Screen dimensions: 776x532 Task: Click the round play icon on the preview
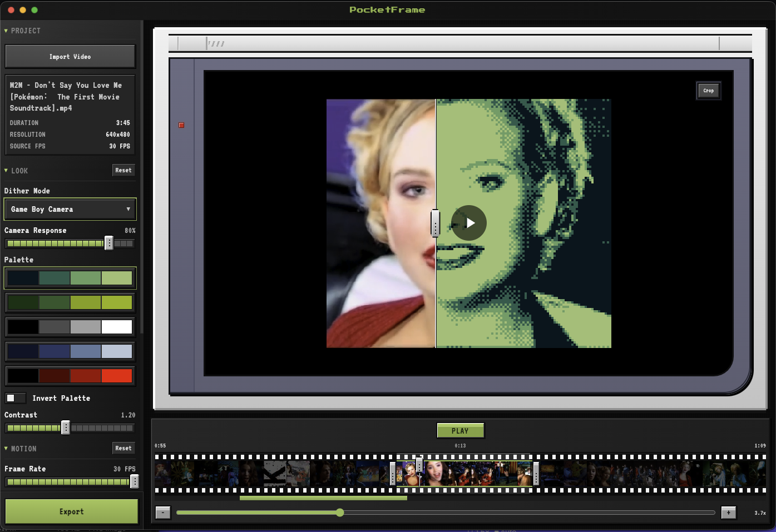point(469,223)
